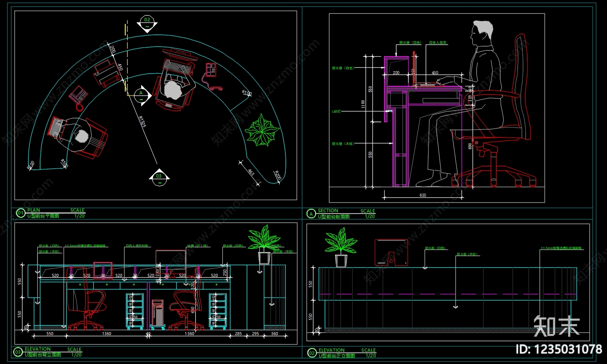
Task: Select the green plant symbol in the plan view
Action: pos(262,130)
